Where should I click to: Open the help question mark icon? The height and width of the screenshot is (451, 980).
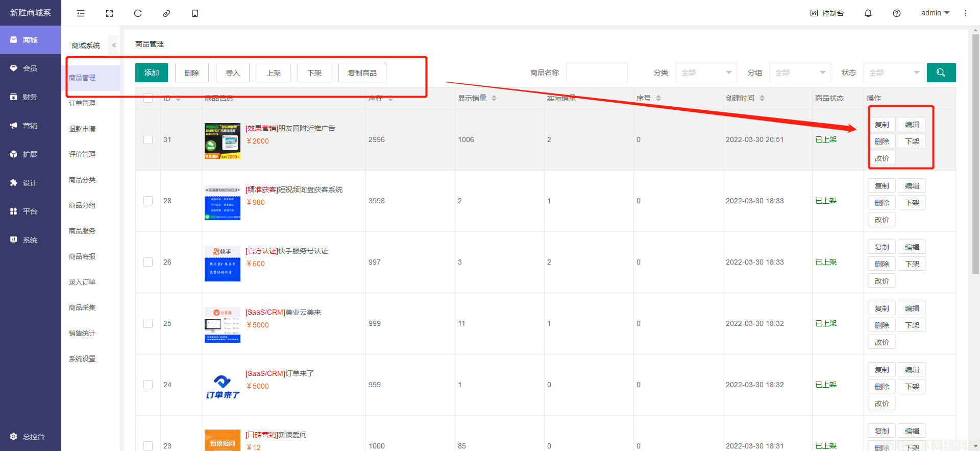896,13
